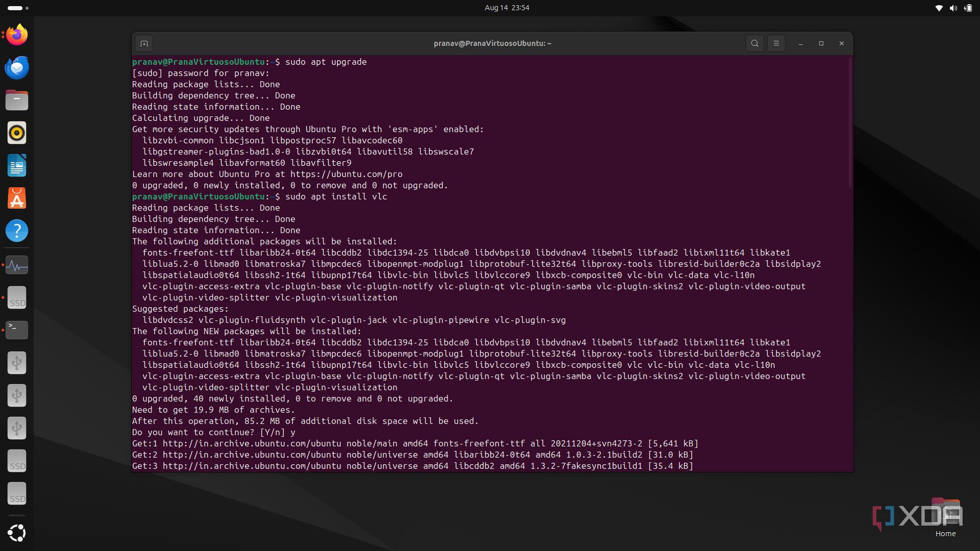This screenshot has height=551, width=980.
Task: Close the terminal window
Action: point(841,43)
